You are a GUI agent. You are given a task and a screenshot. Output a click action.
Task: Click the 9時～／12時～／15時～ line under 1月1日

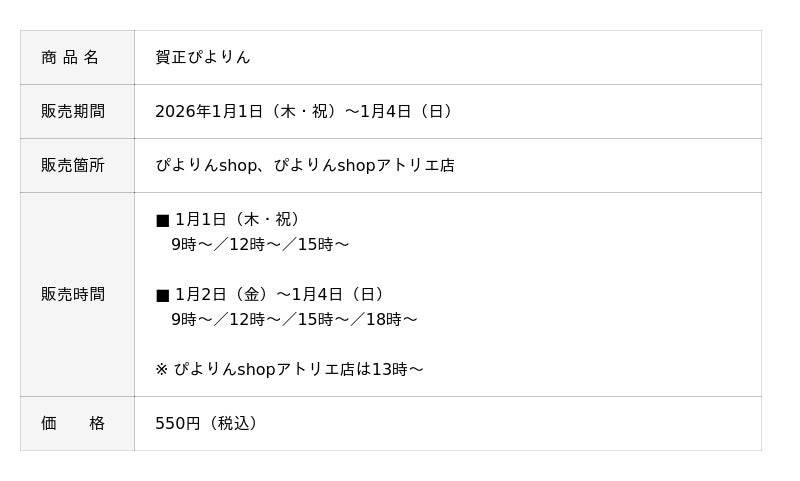pos(260,244)
